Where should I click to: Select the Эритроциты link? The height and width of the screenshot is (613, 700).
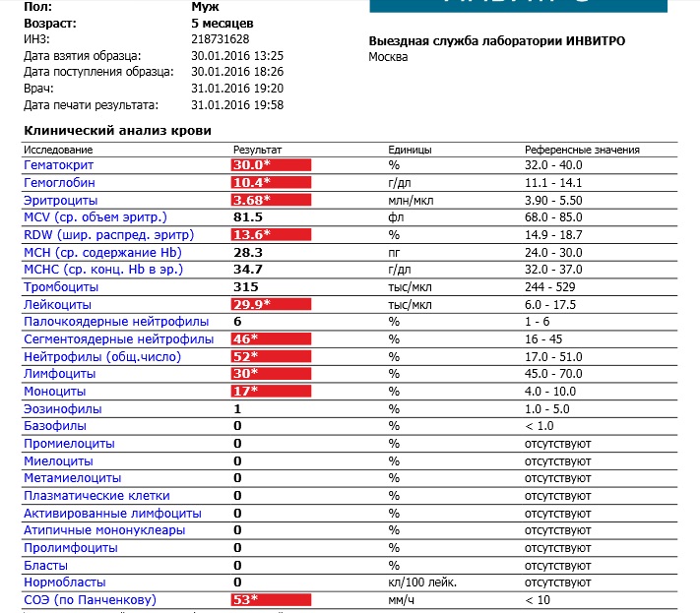point(58,200)
